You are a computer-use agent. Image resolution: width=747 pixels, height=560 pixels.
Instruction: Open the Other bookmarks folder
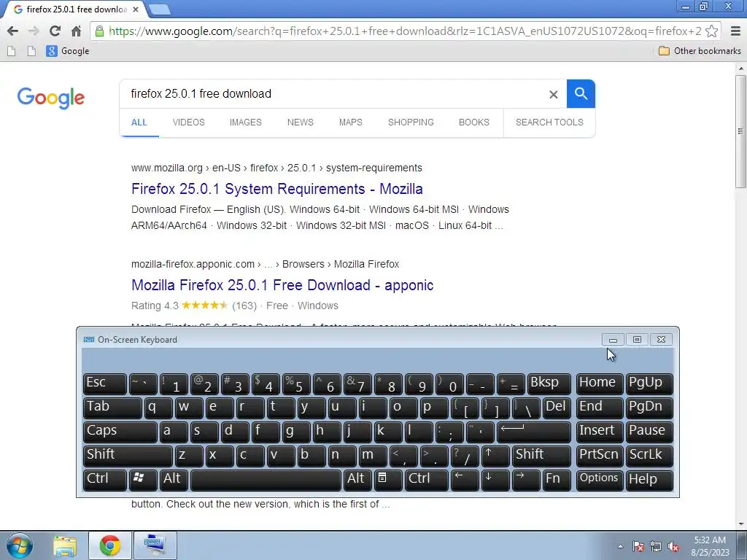point(700,51)
